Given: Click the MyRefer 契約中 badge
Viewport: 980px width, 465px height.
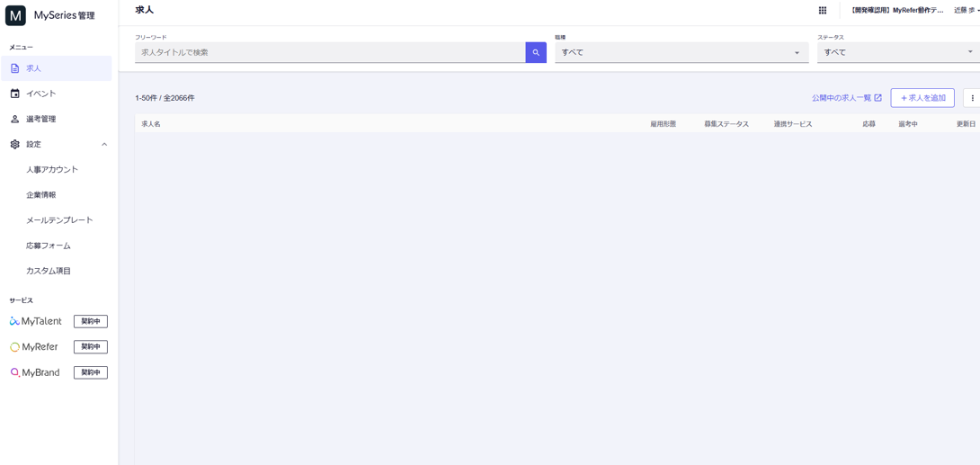Looking at the screenshot, I should [x=90, y=347].
